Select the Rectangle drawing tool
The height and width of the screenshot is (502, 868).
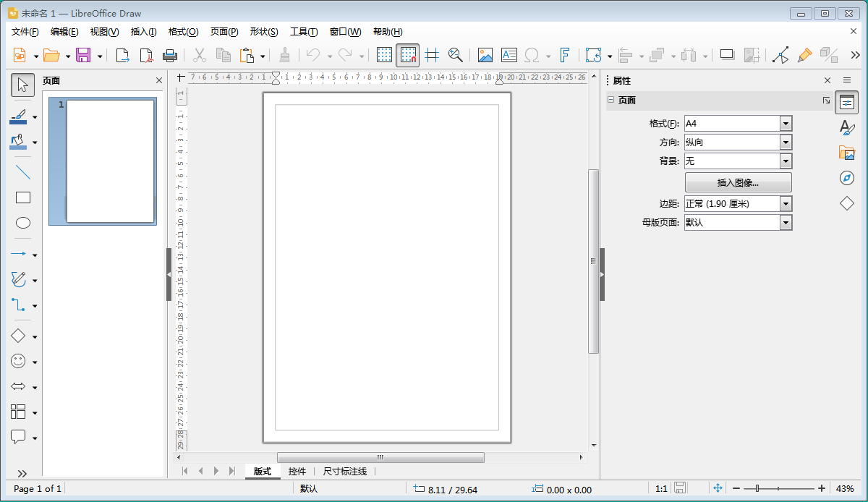23,197
